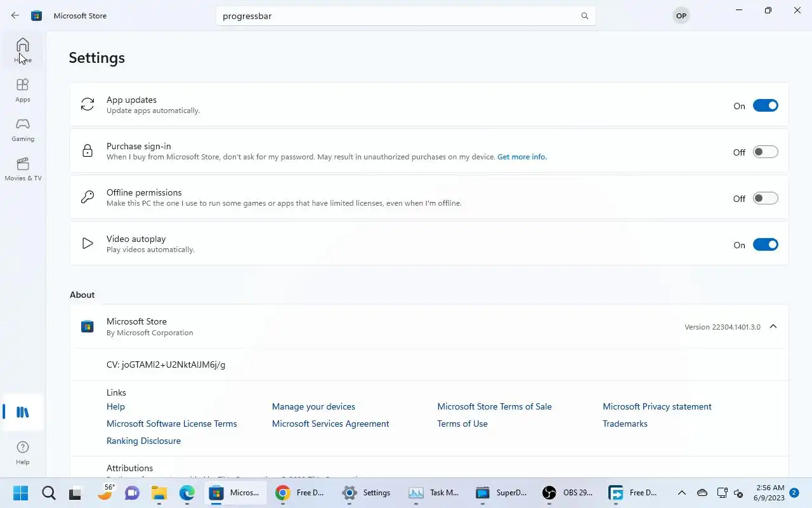The image size is (812, 508).
Task: Disable the Video autoplay toggle
Action: coord(765,244)
